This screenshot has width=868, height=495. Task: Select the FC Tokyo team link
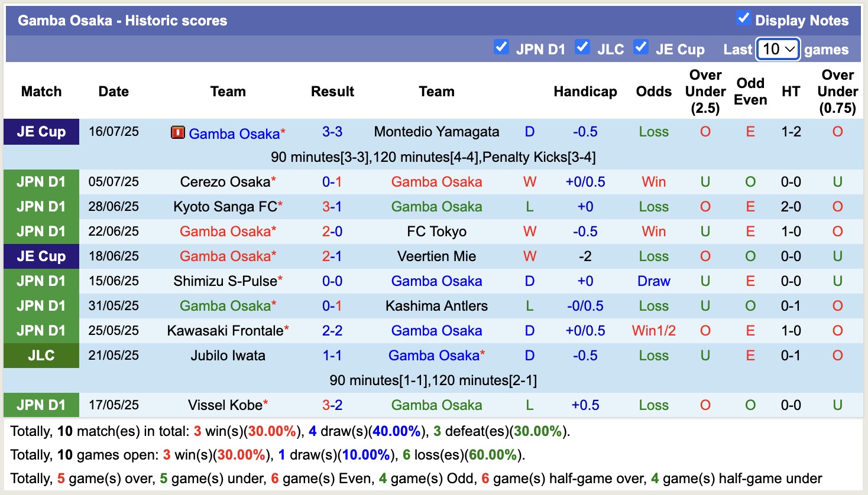[x=436, y=232]
